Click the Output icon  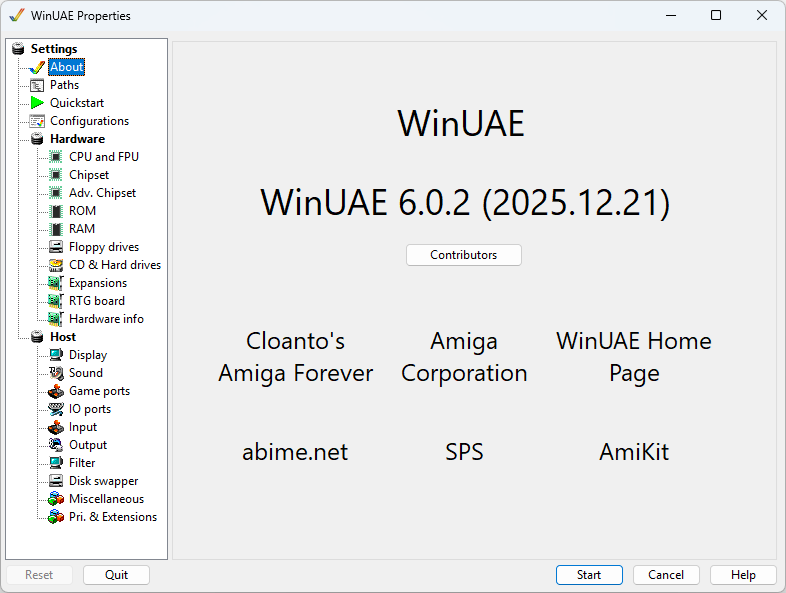pos(56,445)
